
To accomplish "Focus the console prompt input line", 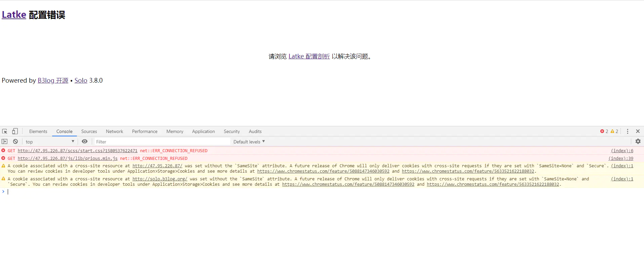I will point(322,192).
